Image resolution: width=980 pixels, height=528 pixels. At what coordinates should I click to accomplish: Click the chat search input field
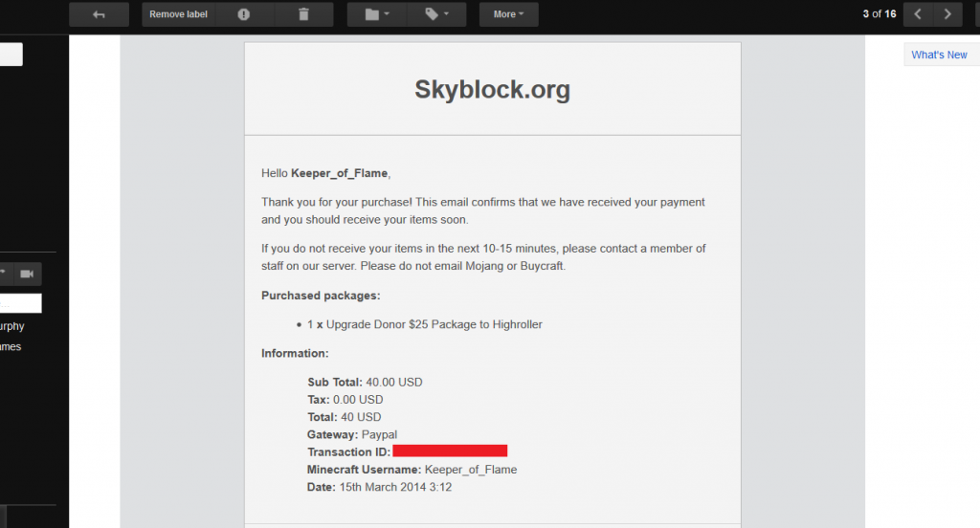pyautogui.click(x=21, y=303)
